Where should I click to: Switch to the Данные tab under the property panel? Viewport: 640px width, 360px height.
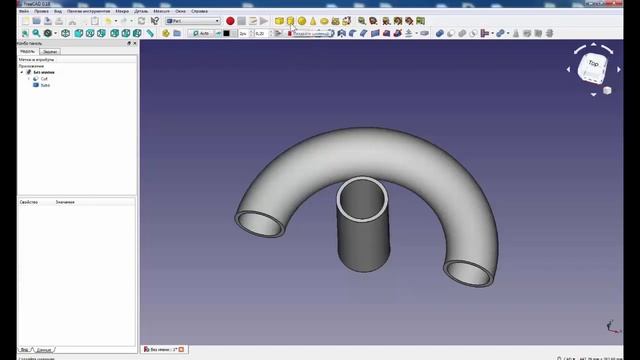tap(43, 350)
